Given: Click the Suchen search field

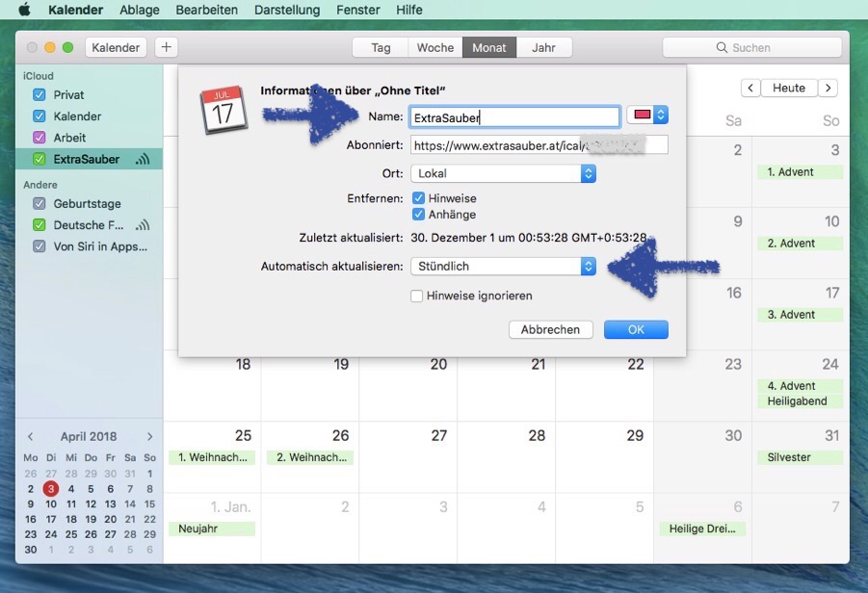Looking at the screenshot, I should coord(751,47).
